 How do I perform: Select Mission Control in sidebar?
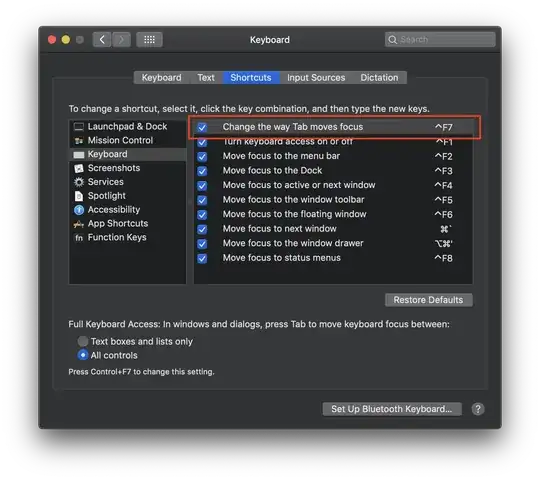[128, 140]
